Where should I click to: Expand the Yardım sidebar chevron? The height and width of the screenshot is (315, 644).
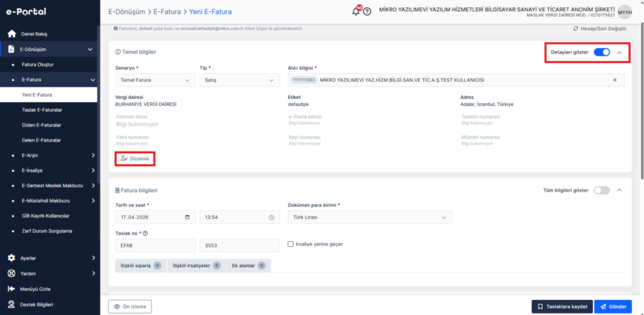[x=93, y=273]
